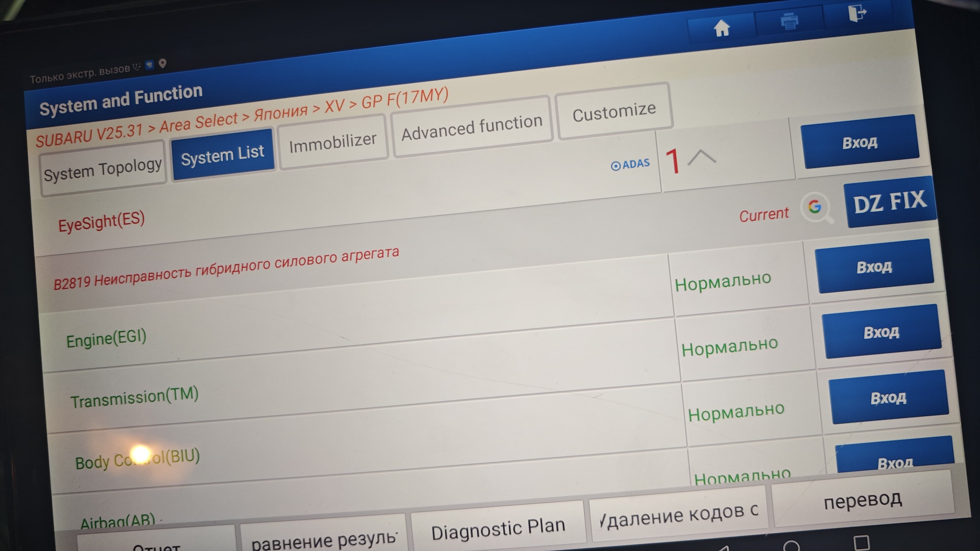Tap Android recent apps square button
This screenshot has width=980, height=551.
861,543
